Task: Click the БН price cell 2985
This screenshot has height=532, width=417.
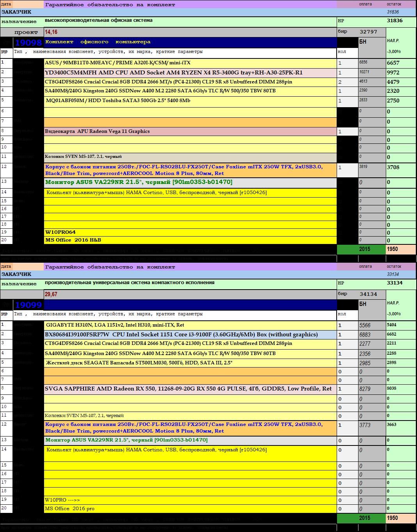Action: [372, 363]
